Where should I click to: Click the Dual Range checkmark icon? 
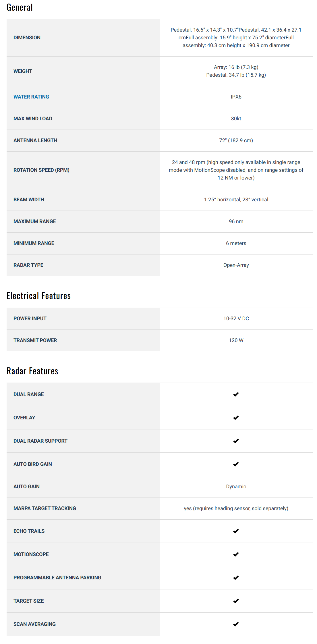click(236, 394)
